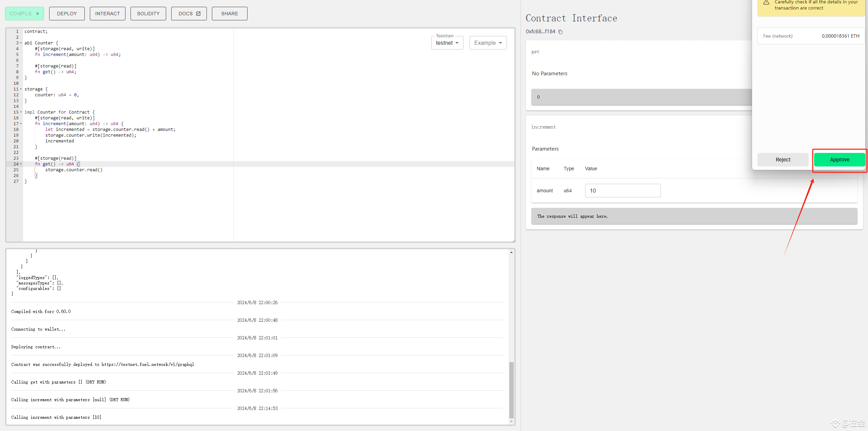Fold the increment function at line 17
Screen dimensions: 868x431
[21, 124]
